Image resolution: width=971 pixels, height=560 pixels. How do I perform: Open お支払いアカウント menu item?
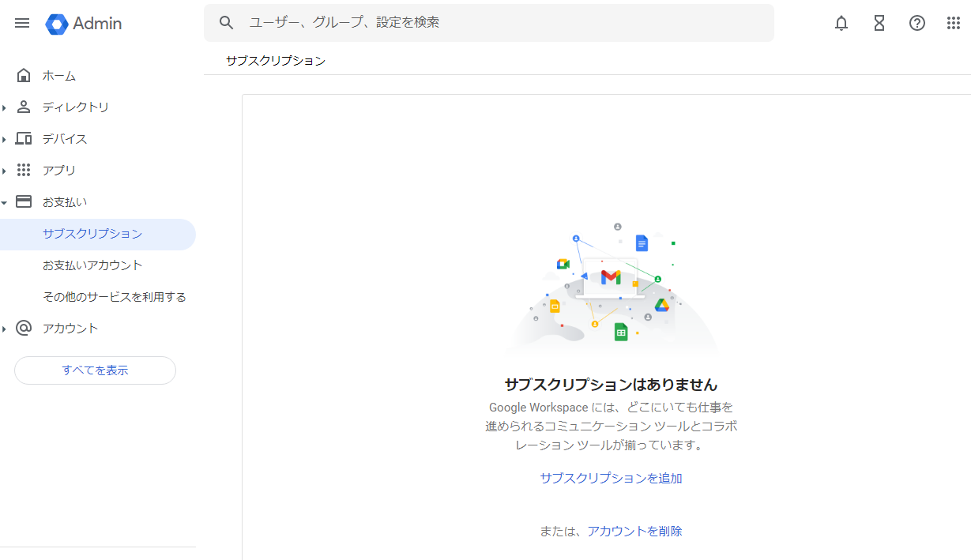click(x=92, y=265)
